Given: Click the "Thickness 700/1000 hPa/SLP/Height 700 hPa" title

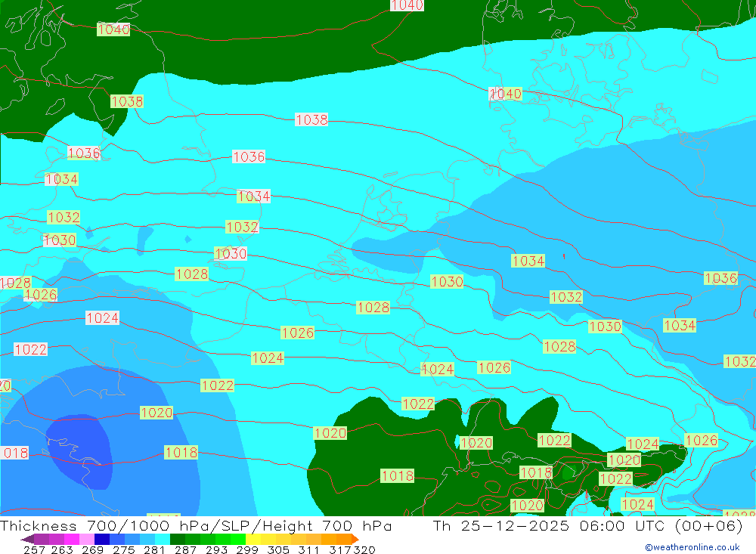Looking at the screenshot, I should 196,525.
